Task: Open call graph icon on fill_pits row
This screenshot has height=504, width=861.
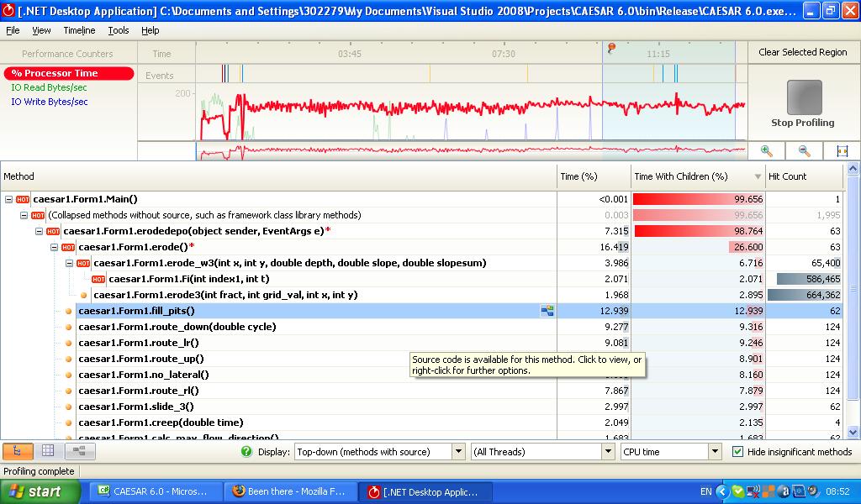Action: point(547,311)
